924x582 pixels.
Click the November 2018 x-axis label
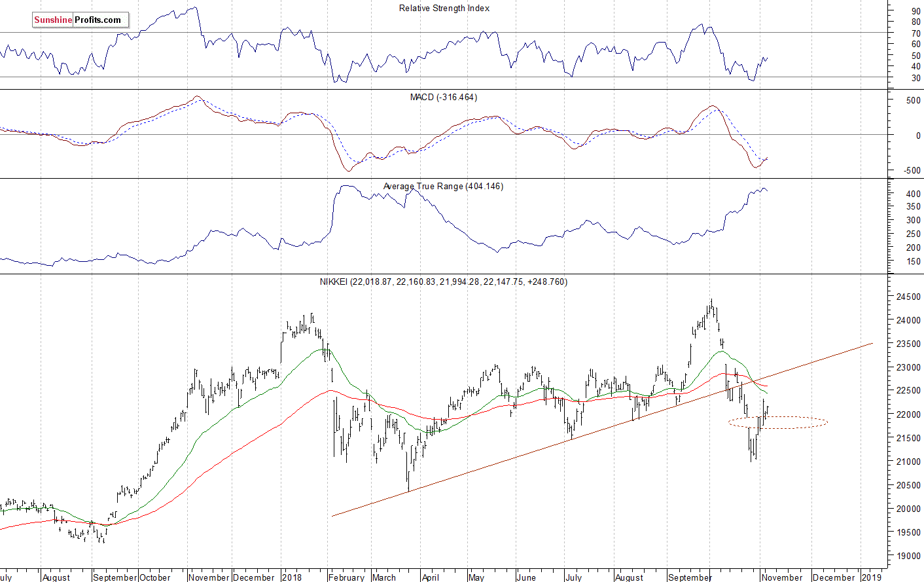[782, 577]
